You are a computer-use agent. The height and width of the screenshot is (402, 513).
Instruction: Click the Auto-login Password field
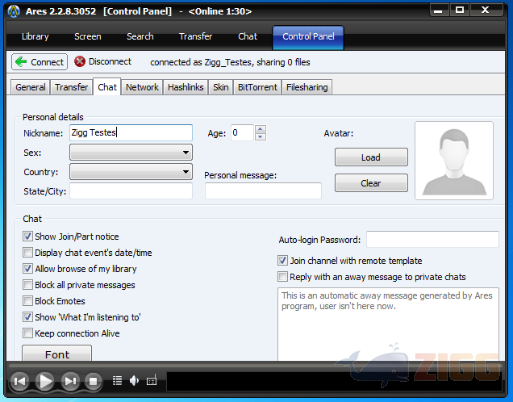tap(432, 239)
